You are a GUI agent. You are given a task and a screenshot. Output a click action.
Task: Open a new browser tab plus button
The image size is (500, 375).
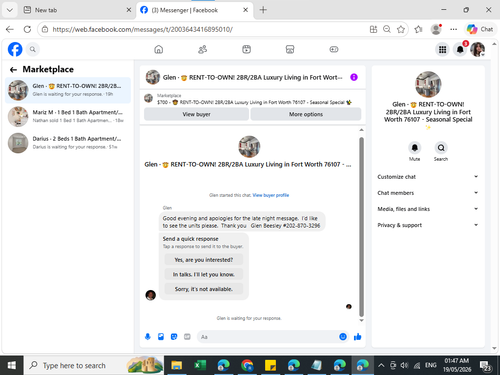tap(263, 10)
